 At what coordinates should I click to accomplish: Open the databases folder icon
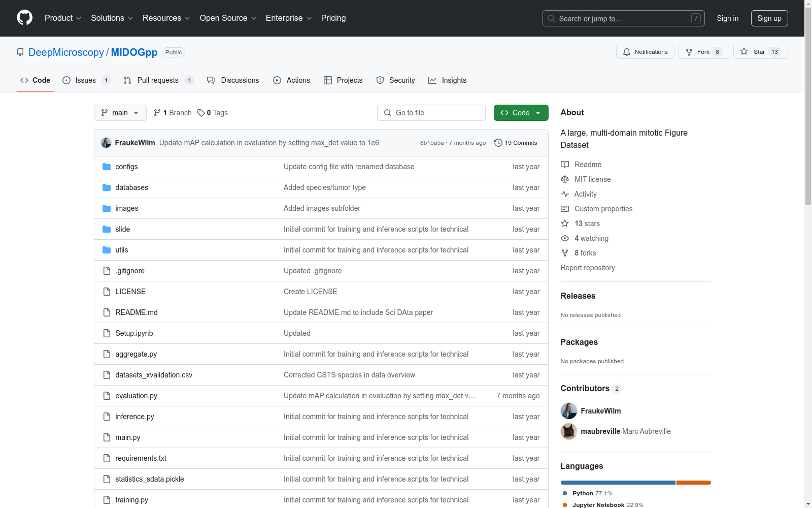tap(107, 187)
